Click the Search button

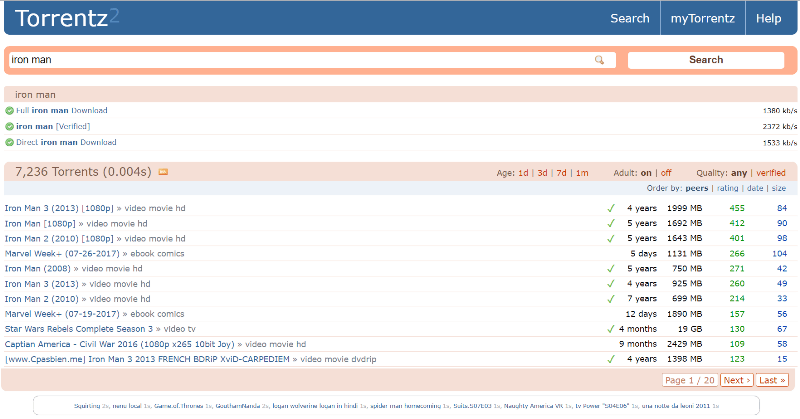click(706, 60)
